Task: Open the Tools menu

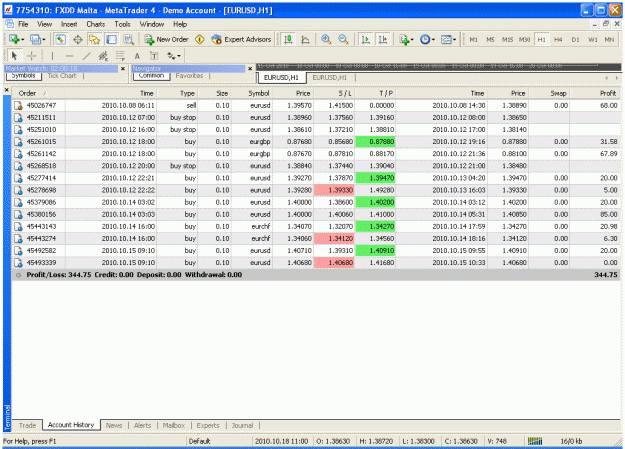Action: coord(122,24)
